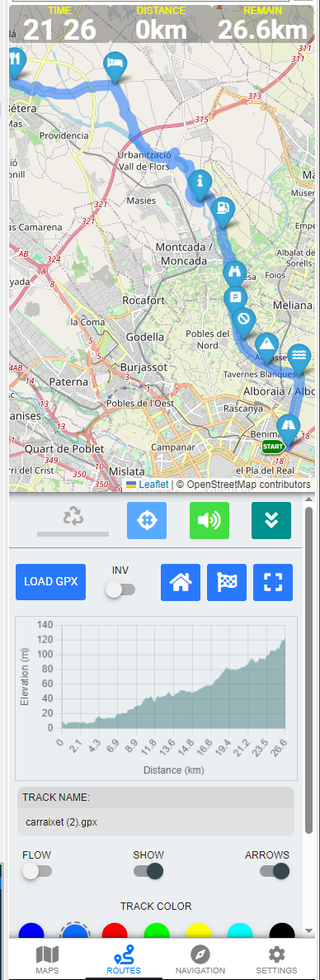Click the LOAD GPX button

[51, 582]
